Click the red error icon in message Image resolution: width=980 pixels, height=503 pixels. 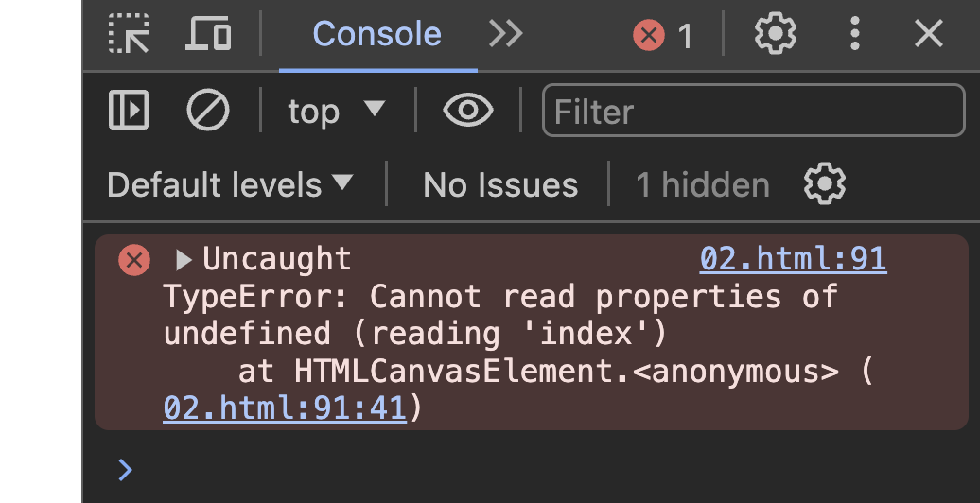134,260
